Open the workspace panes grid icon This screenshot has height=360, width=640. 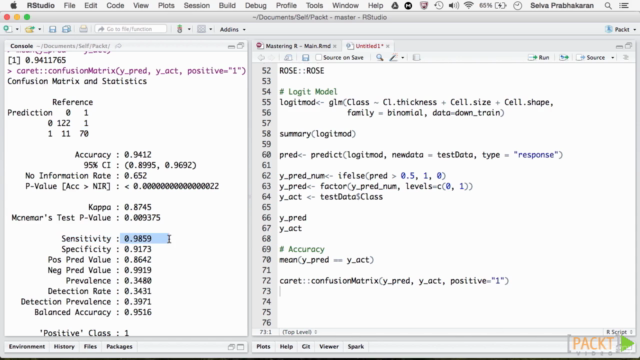click(x=201, y=29)
